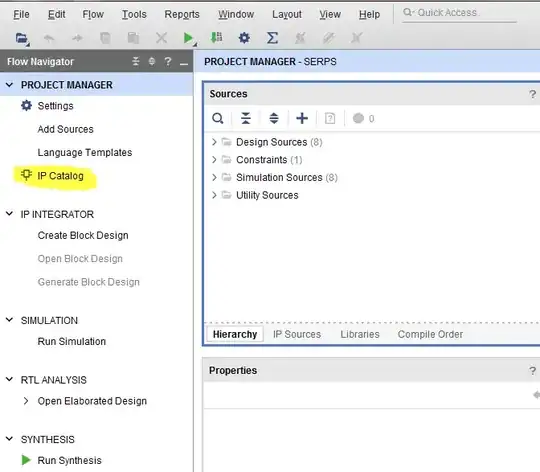Search sources with the magnifier icon

pyautogui.click(x=218, y=118)
